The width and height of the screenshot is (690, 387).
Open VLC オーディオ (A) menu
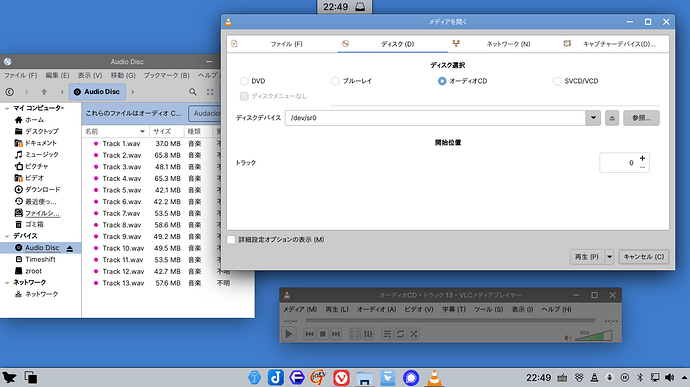point(376,309)
